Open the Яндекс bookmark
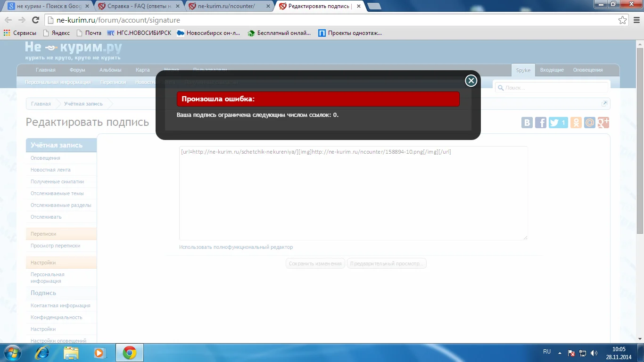 (56, 33)
